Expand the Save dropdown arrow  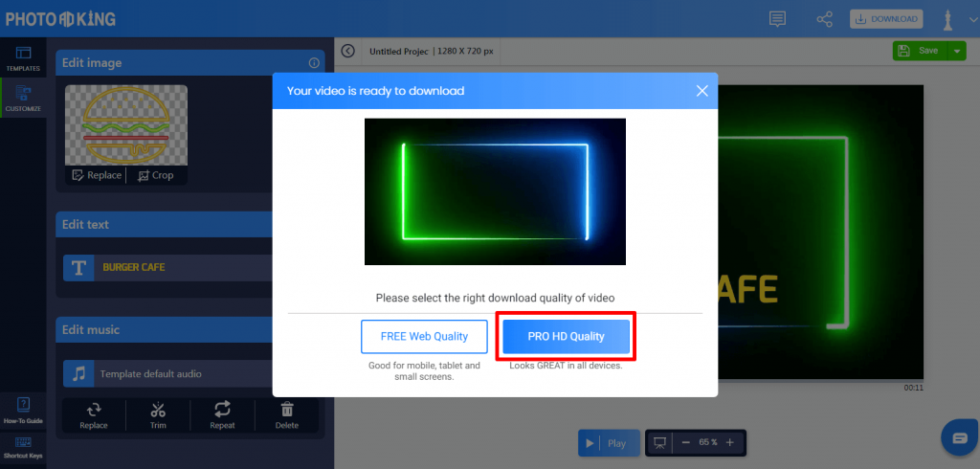click(957, 51)
